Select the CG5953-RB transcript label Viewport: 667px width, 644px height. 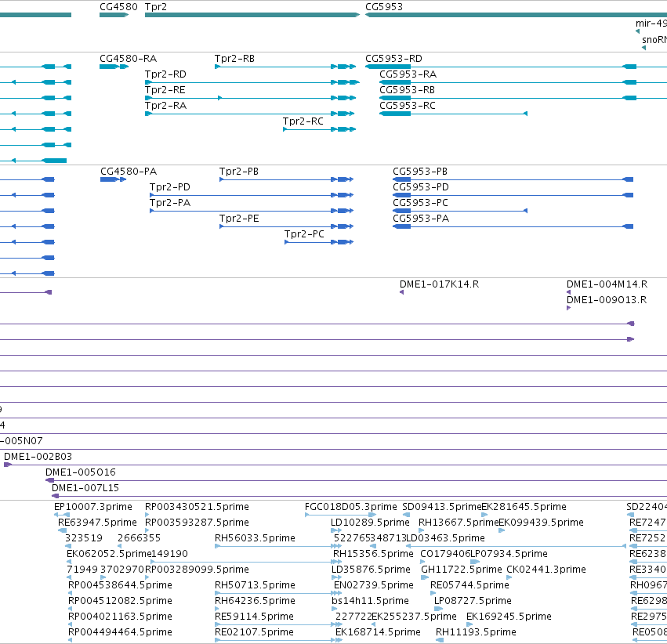(x=407, y=90)
